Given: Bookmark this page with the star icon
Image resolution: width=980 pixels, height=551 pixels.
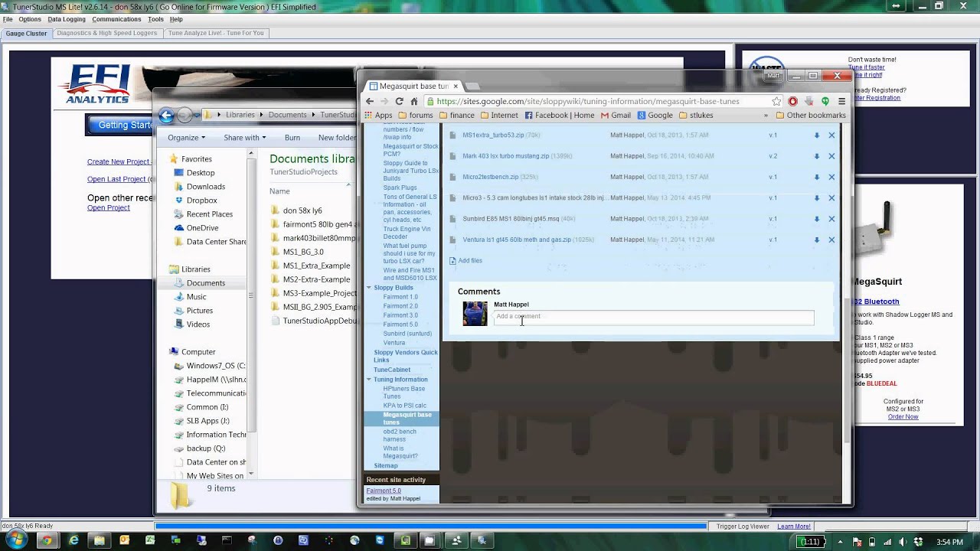Looking at the screenshot, I should pos(777,101).
